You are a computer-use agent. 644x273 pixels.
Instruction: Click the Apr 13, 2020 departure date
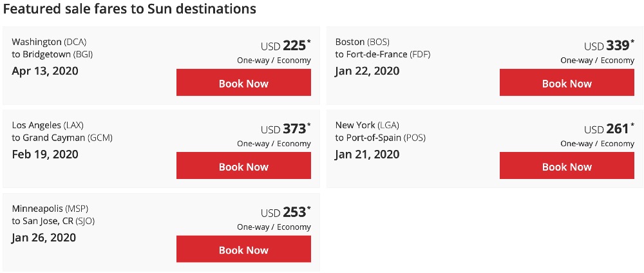[x=45, y=71]
